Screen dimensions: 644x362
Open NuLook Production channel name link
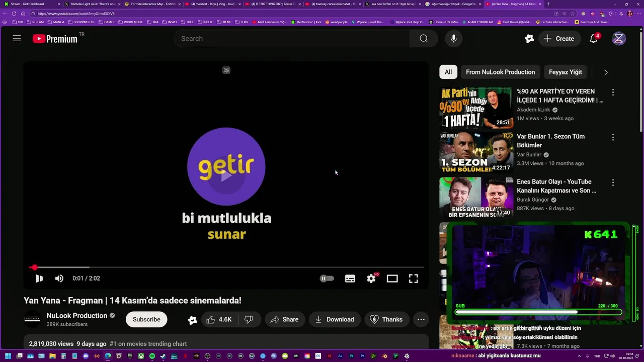(x=77, y=316)
